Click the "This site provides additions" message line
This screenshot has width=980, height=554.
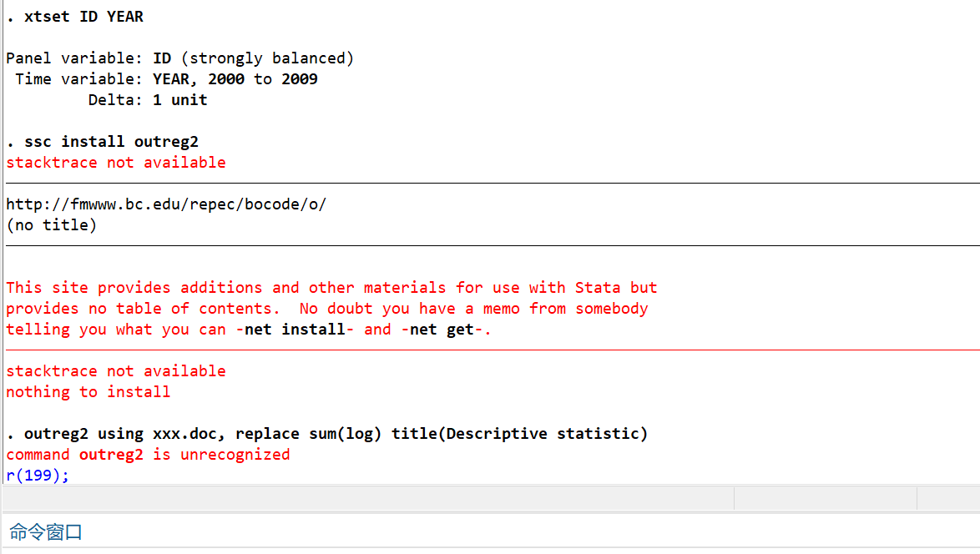point(331,288)
